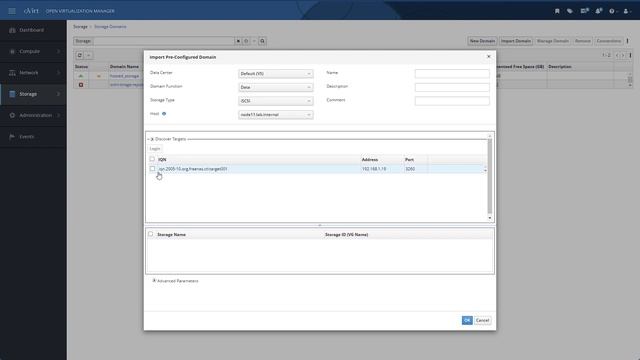Click the 192.168.1.10 address cell
This screenshot has width=640, height=360.
click(374, 169)
